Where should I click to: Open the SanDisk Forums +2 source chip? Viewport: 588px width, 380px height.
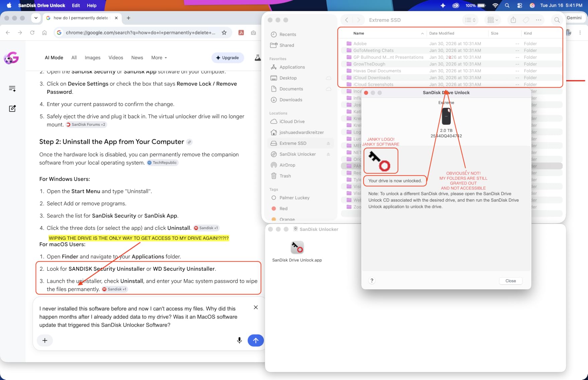[x=86, y=124]
